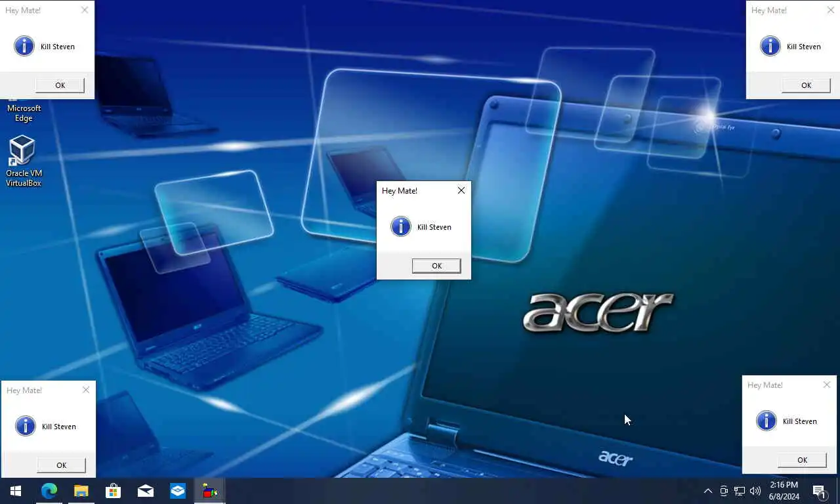Close the top-left Hey Mate! dialog with X
Viewport: 840px width, 504px height.
pos(85,10)
